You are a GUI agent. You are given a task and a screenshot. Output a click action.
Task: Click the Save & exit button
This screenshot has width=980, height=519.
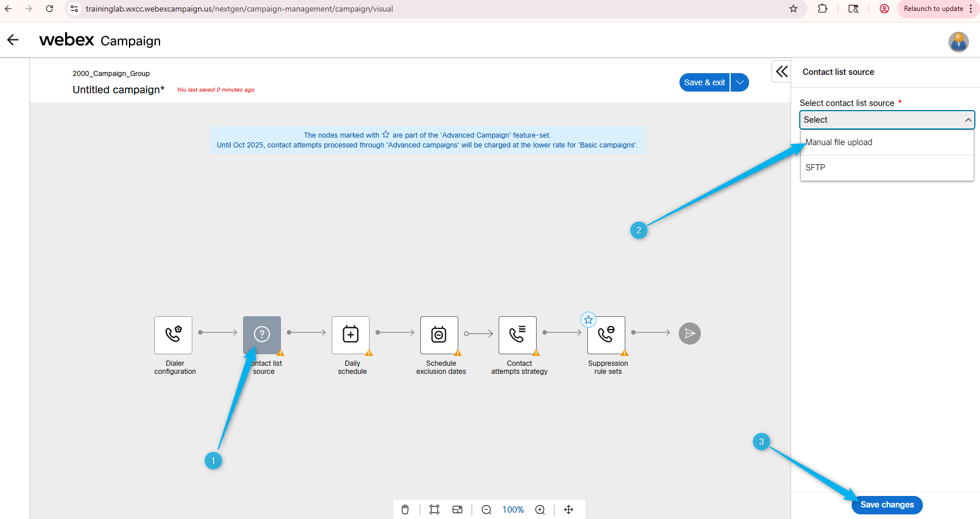click(x=704, y=82)
